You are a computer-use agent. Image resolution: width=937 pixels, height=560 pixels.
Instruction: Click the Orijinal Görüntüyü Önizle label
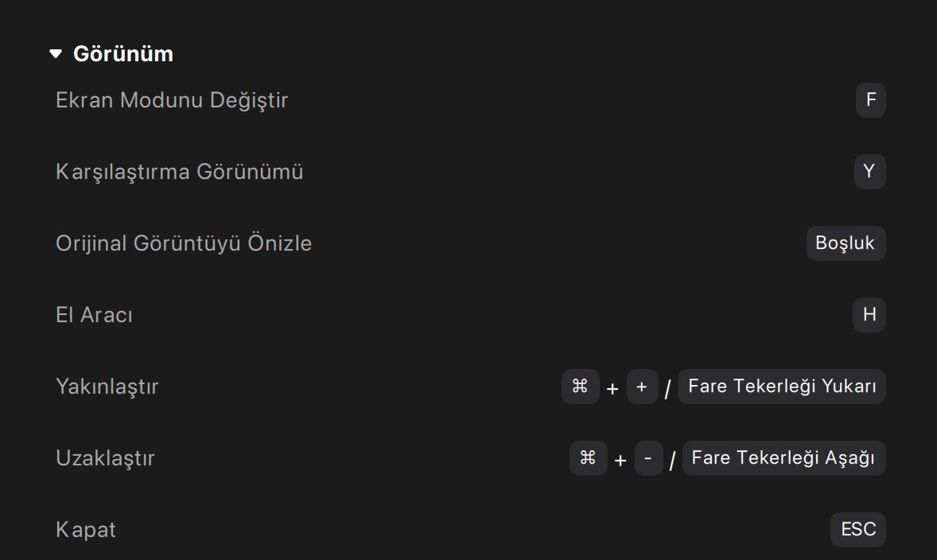pyautogui.click(x=183, y=243)
